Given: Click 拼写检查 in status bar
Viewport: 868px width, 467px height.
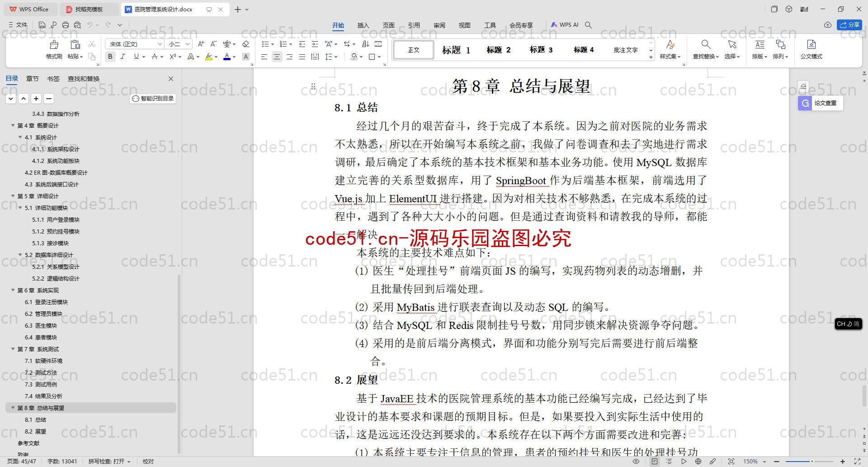Looking at the screenshot, I should pos(109,462).
